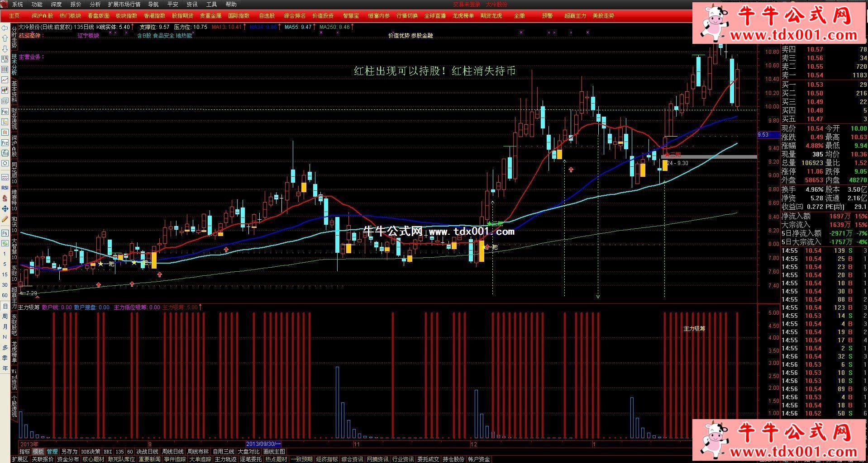Image resolution: width=868 pixels, height=463 pixels.
Task: Click 龙虎榜单 in the red toolbar
Action: click(463, 15)
